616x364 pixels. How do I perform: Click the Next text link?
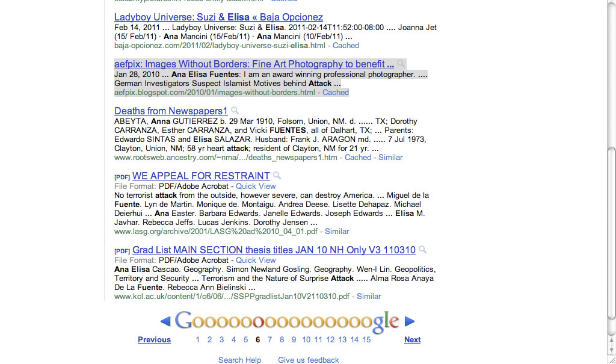pyautogui.click(x=412, y=340)
